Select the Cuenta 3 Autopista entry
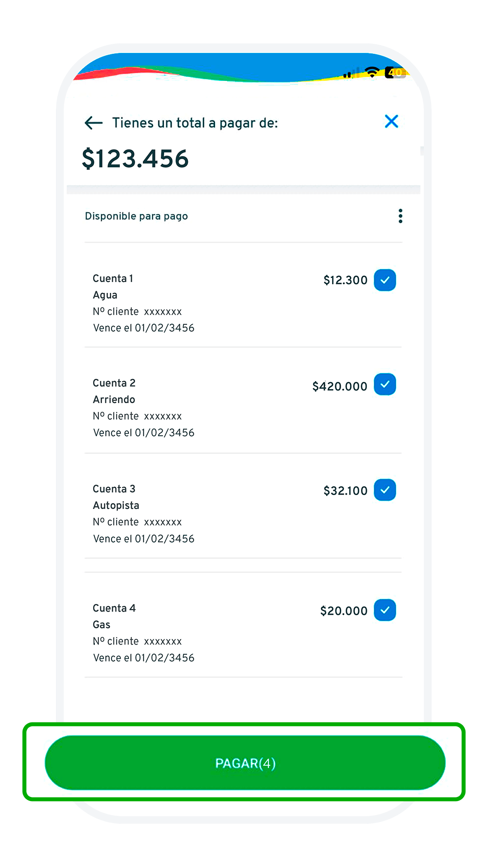The width and height of the screenshot is (488, 868). 181,514
